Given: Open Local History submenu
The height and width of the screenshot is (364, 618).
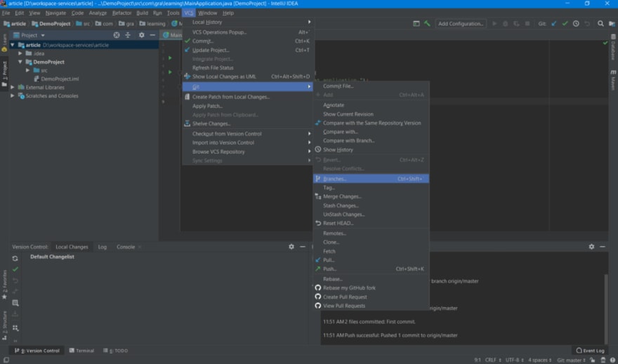Looking at the screenshot, I should point(248,22).
